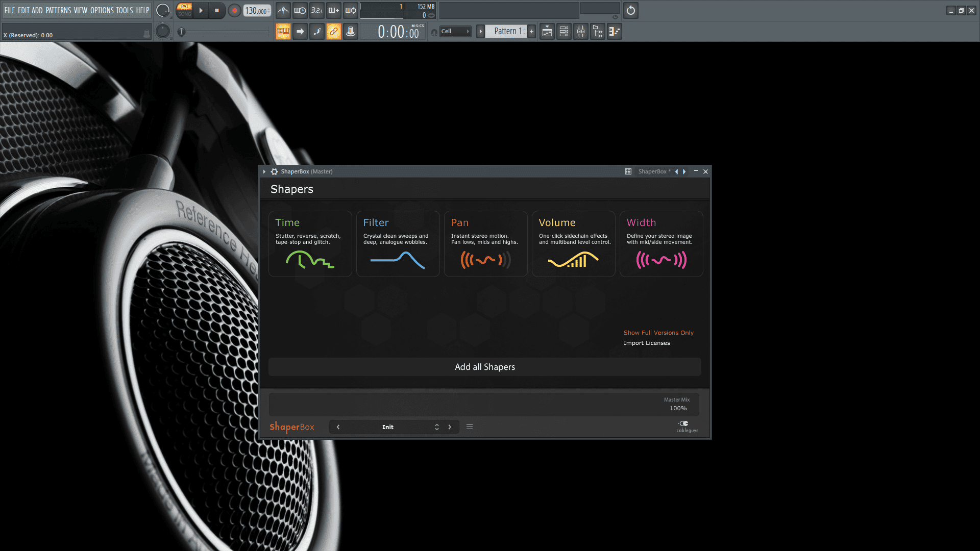Open the Channel rack icon
The image size is (980, 551).
pos(563,32)
